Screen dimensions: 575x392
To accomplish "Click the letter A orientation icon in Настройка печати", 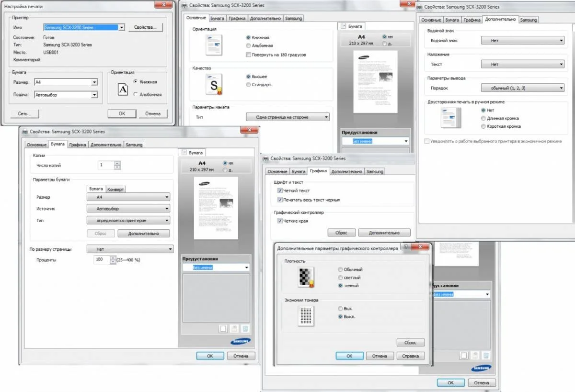I will pos(123,90).
